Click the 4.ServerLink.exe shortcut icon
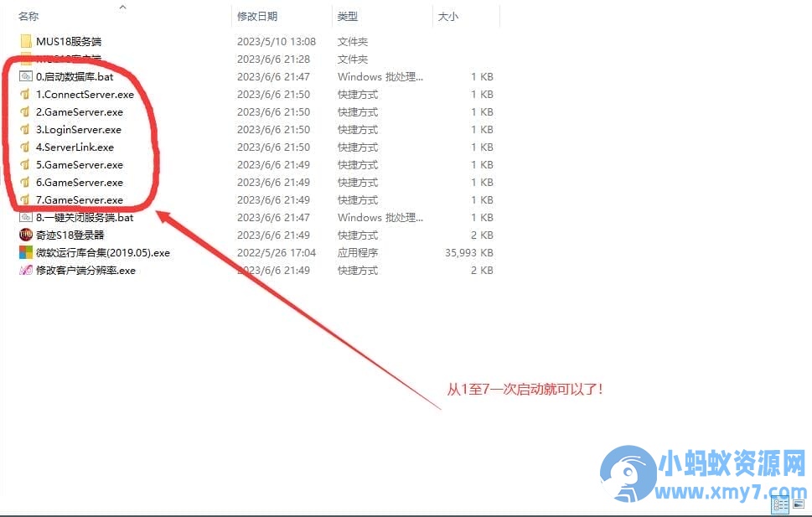 tap(25, 147)
